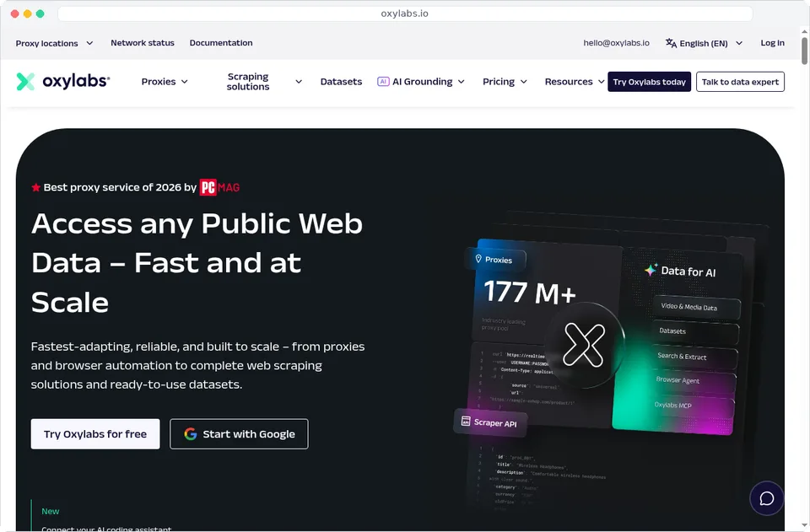
Task: Click the Fastest-adapting, reliable description paragraph
Action: pyautogui.click(x=197, y=365)
